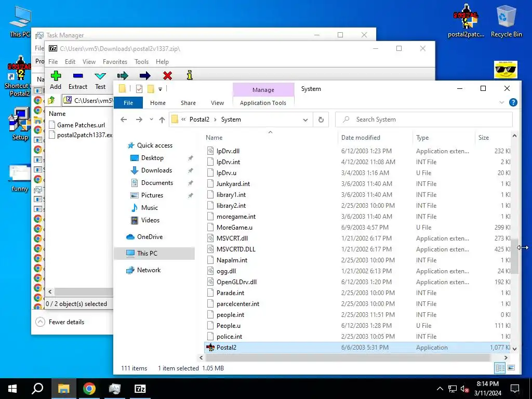532x399 pixels.
Task: Open the Share ribbon tab
Action: [188, 103]
